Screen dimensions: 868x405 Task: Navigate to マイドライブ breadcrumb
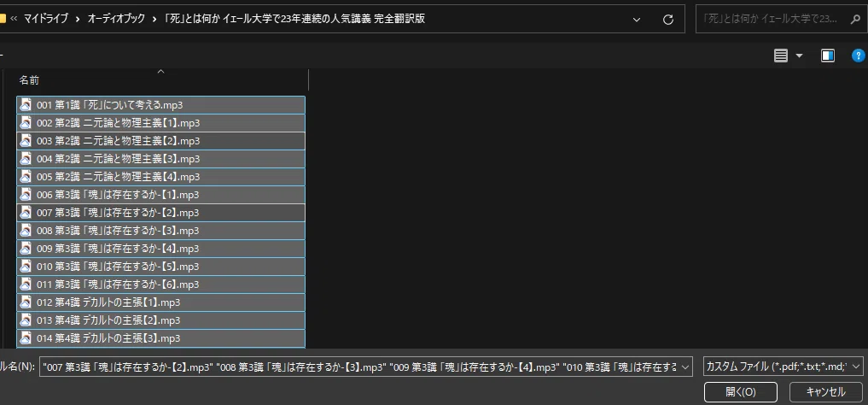[x=46, y=19]
